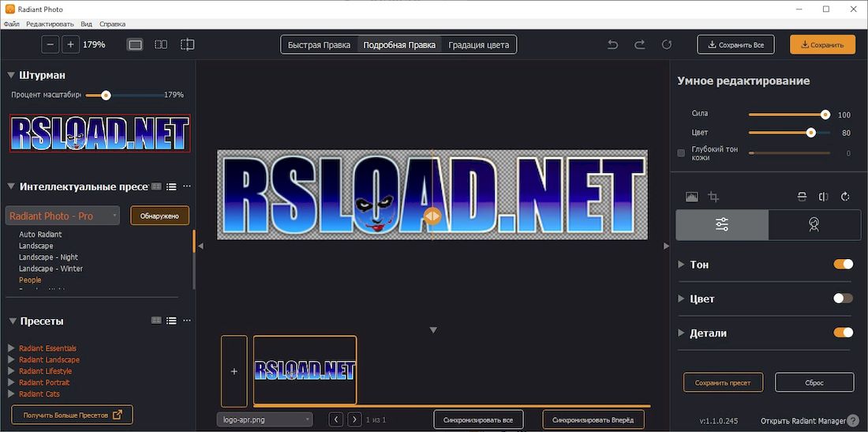Screen dimensions: 868x432
Task: Click the orange Сохранить button
Action: (x=822, y=45)
